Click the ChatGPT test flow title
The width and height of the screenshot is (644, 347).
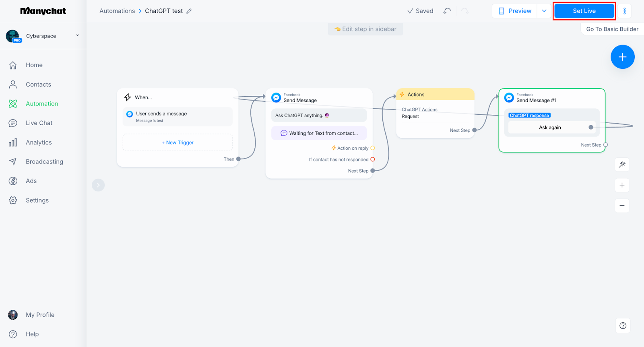[x=164, y=11]
